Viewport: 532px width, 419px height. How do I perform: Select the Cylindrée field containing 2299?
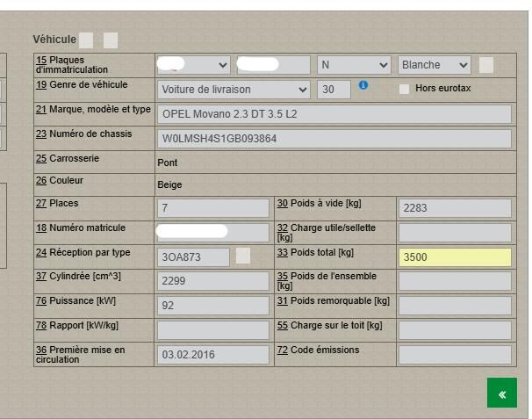(212, 281)
